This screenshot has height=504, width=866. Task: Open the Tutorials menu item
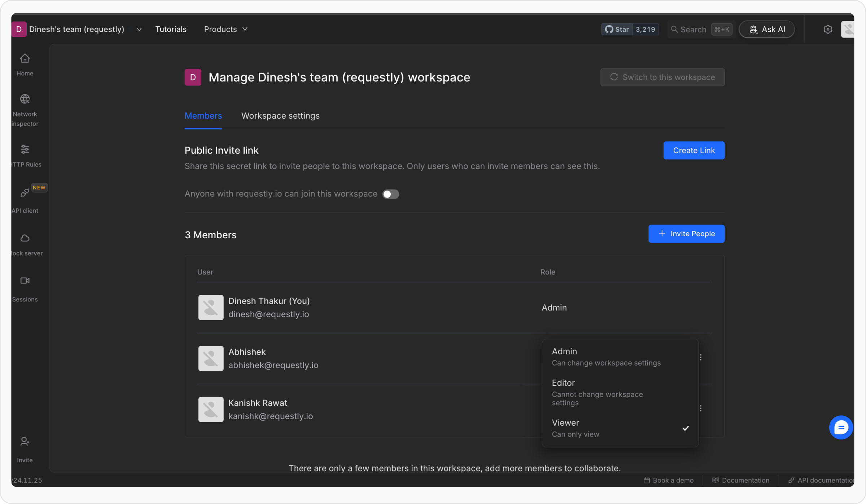(171, 29)
